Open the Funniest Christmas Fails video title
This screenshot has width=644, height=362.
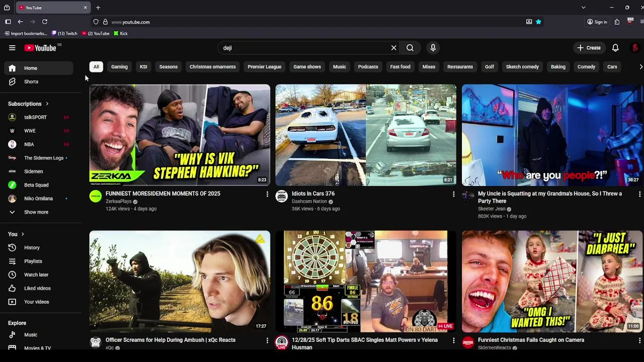531,340
